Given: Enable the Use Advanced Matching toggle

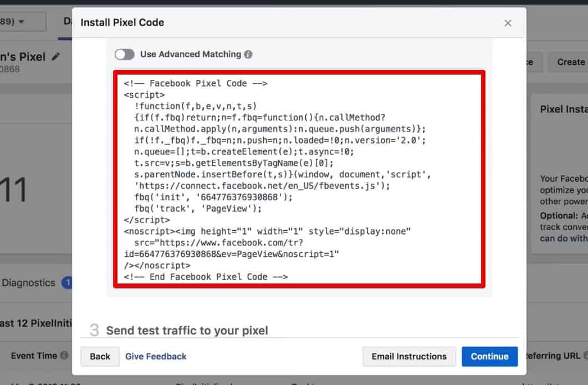Looking at the screenshot, I should click(x=125, y=54).
